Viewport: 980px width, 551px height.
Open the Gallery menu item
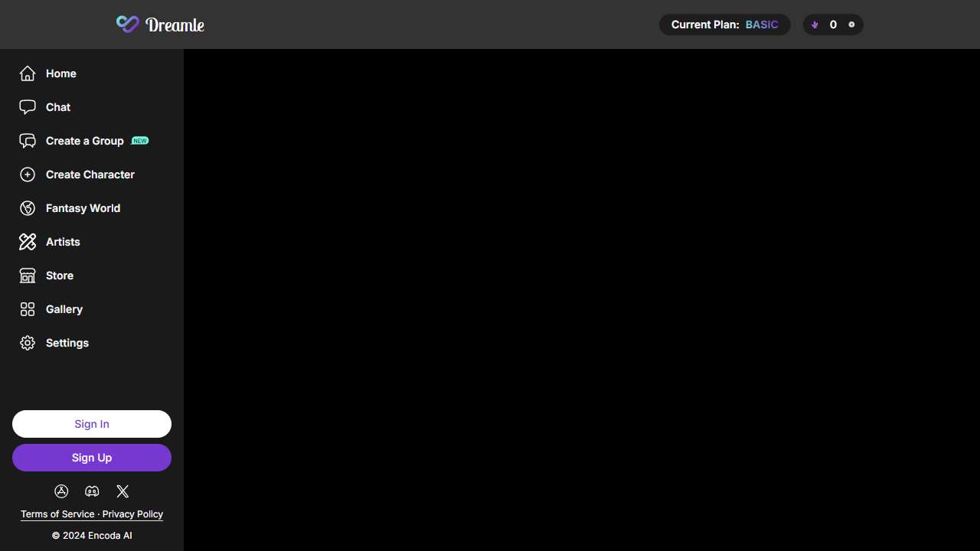click(64, 309)
